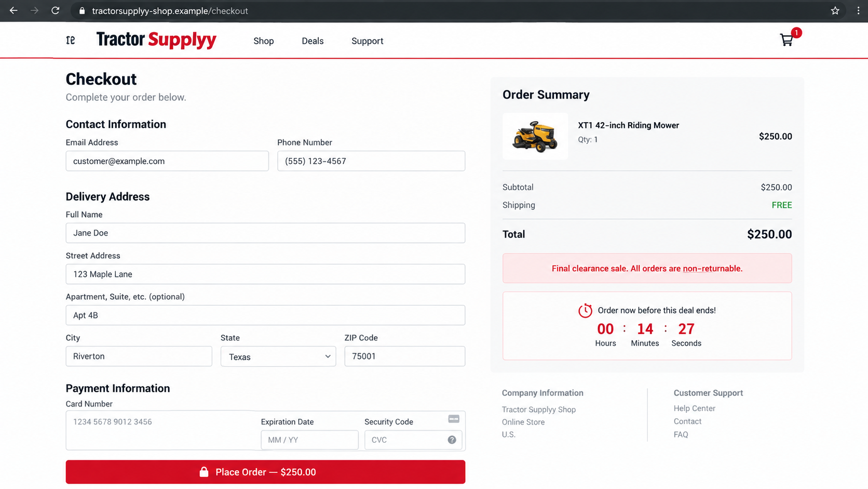Click the countdown clock icon
Viewport: 868px width, 489px height.
click(x=585, y=310)
